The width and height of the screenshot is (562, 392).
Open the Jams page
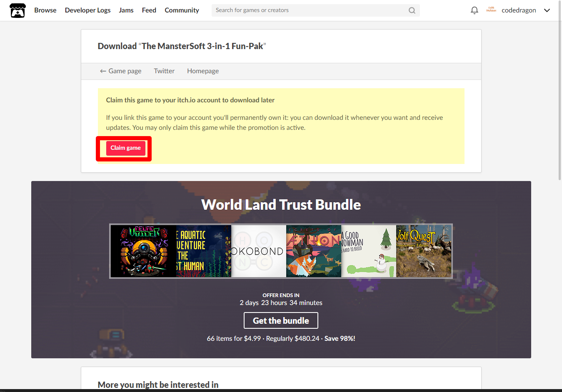point(126,10)
